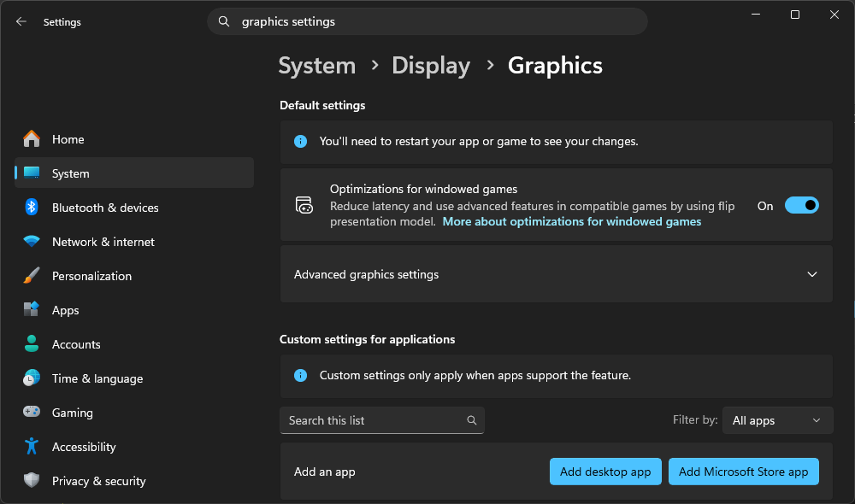
Task: Click Add desktop app button
Action: (x=605, y=472)
